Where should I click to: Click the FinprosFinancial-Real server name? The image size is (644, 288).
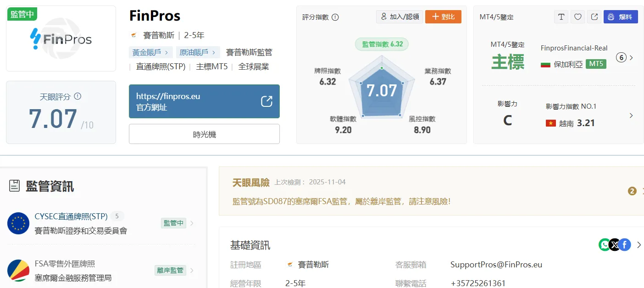click(574, 48)
